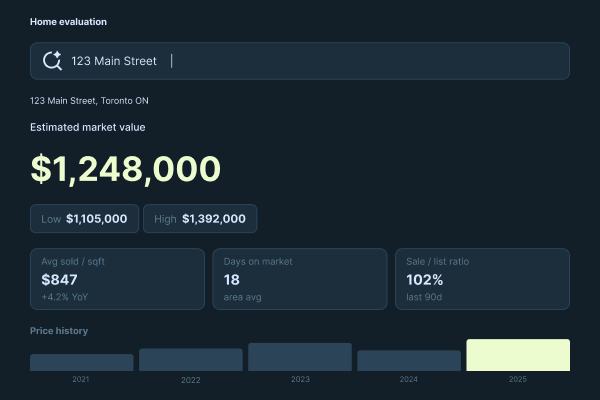Click the Low $1,105,000 estimate chip
Viewport: 600px width, 400px height.
(84, 219)
